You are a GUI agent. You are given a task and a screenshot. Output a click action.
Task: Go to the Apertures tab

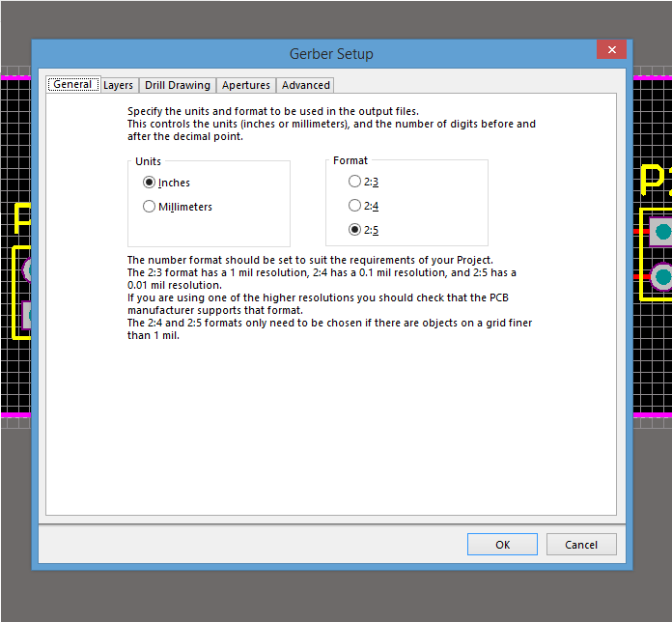click(x=245, y=85)
